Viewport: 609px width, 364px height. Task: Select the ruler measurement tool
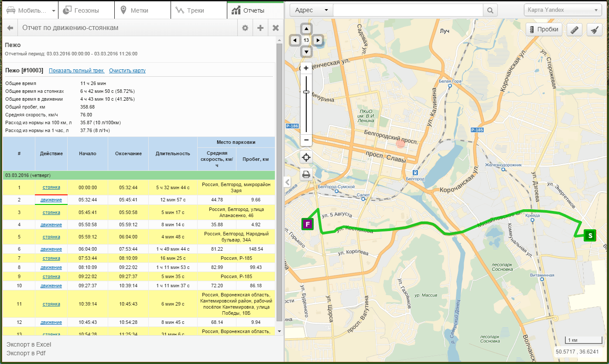(575, 30)
